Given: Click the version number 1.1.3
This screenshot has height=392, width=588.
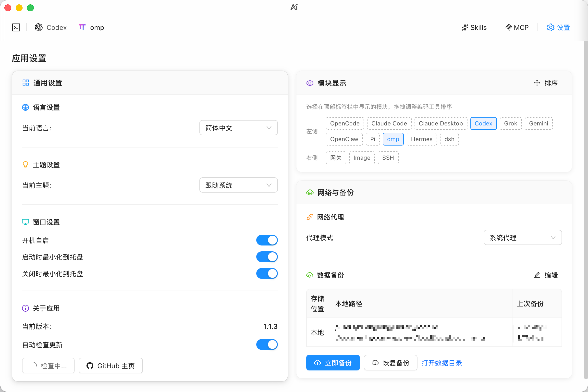Looking at the screenshot, I should pos(270,327).
